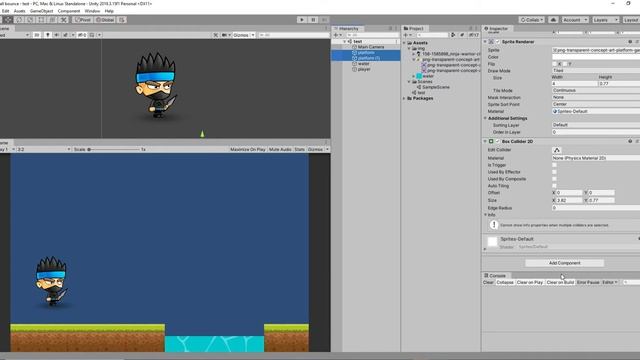
Task: Select water object in Hierarchy
Action: pos(363,64)
